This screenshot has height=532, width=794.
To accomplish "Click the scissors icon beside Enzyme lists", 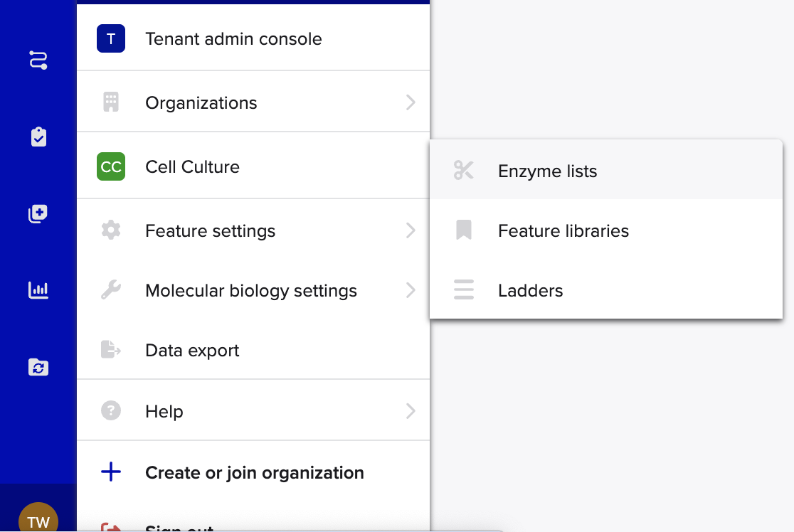I will click(x=464, y=171).
